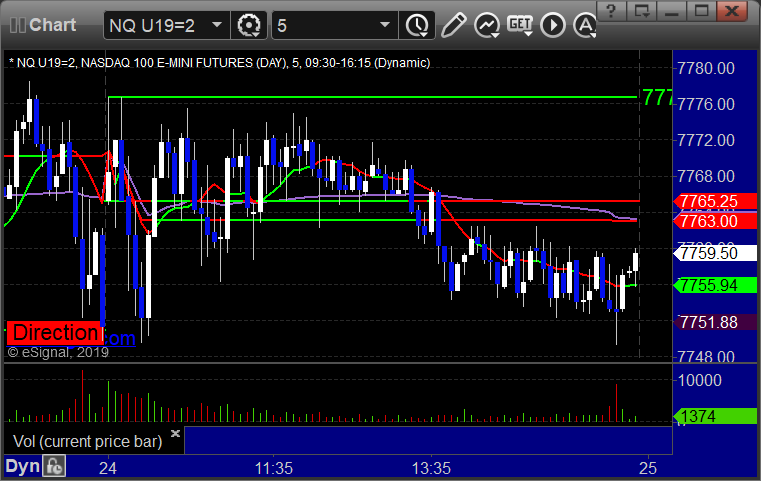The image size is (761, 481).
Task: Minimize the chart window
Action: 671,11
